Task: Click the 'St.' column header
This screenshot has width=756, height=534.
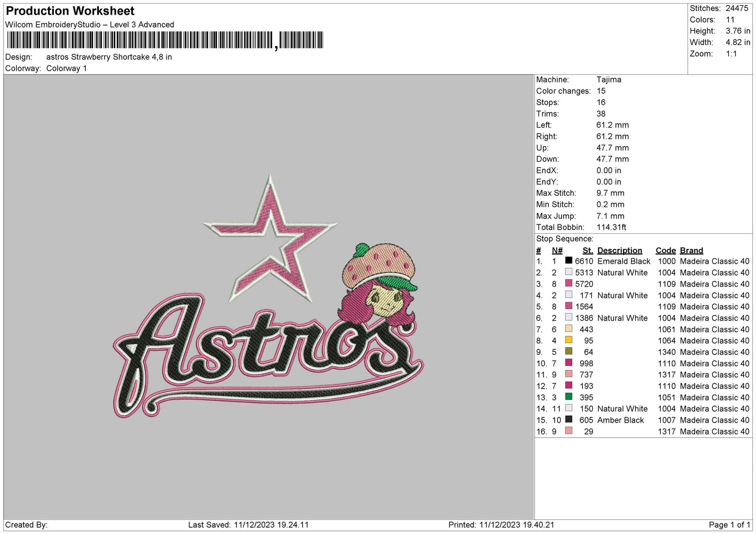Action: click(588, 251)
